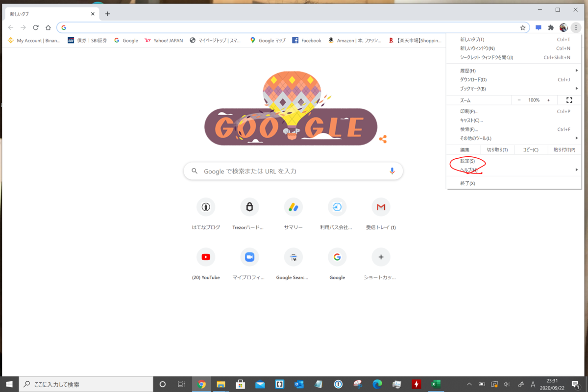588x392 pixels.
Task: Open the Google マップ bookmark
Action: (268, 41)
